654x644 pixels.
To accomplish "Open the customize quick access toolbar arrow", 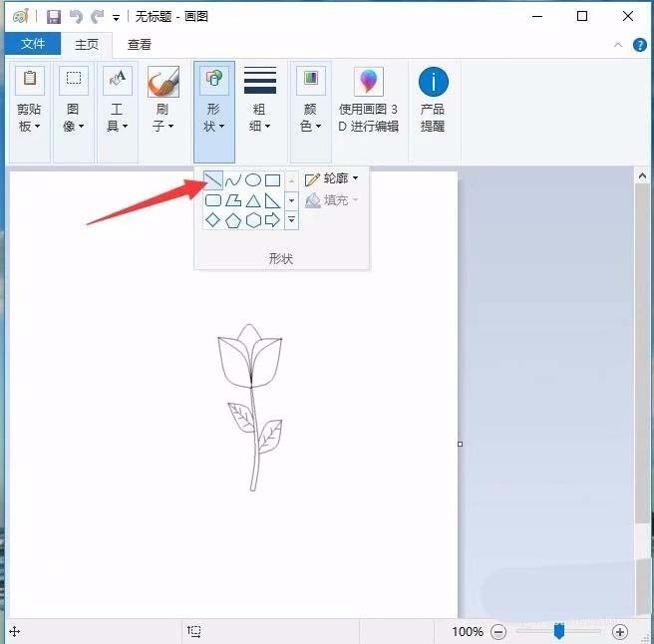I will coord(117,18).
